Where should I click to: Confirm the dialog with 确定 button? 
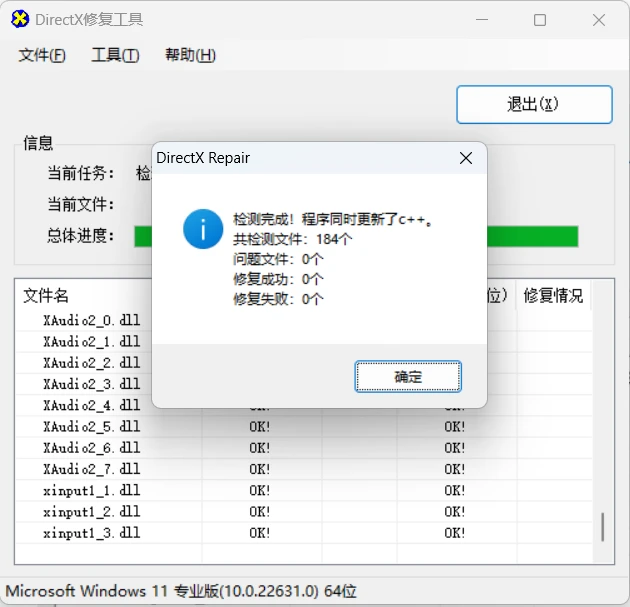coord(408,376)
